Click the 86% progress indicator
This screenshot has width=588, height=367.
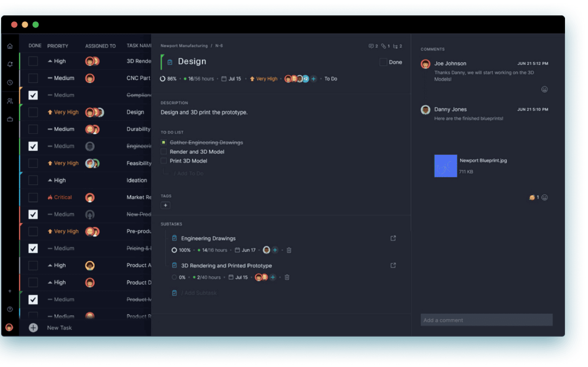[x=168, y=79]
